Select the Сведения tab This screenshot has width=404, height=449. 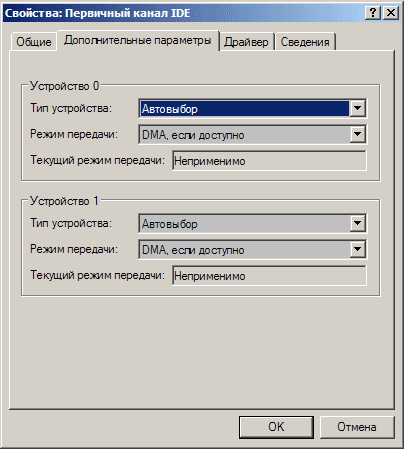pyautogui.click(x=305, y=42)
